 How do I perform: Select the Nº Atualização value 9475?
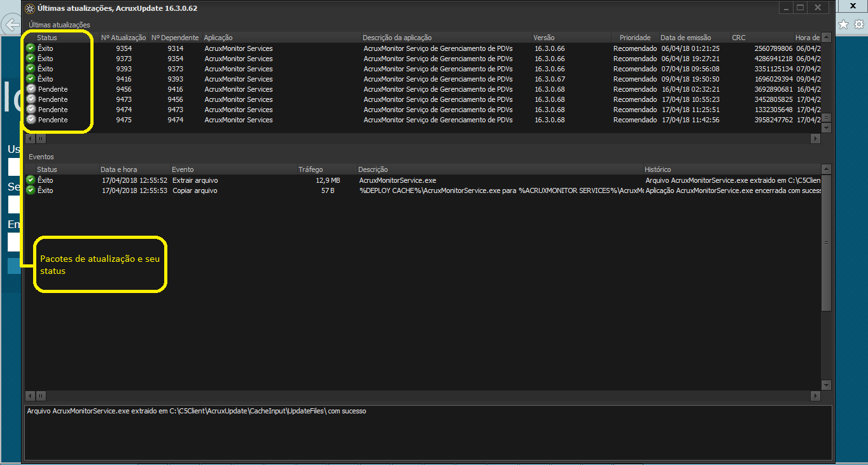(124, 120)
